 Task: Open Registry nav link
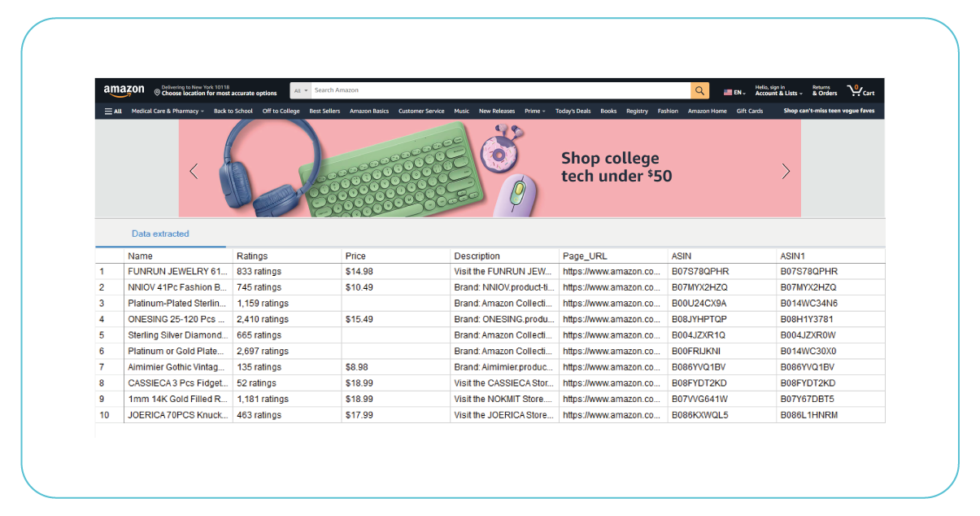(638, 111)
